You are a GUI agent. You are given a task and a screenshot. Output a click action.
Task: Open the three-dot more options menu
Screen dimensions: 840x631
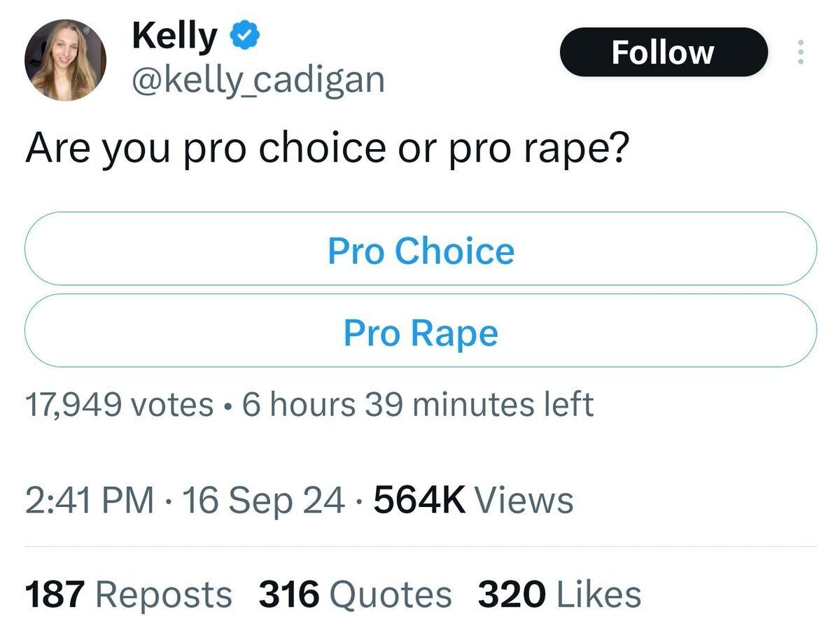[x=801, y=53]
